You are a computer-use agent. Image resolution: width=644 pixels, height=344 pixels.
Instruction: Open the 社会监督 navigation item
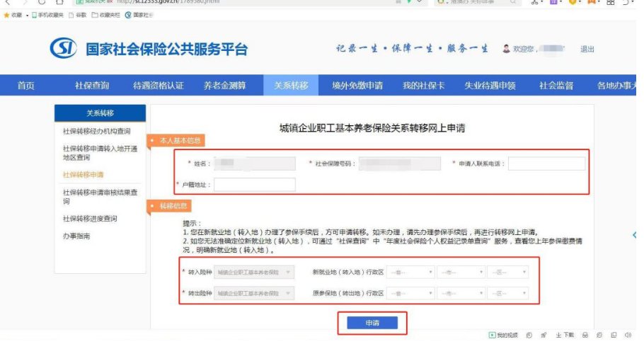point(556,86)
